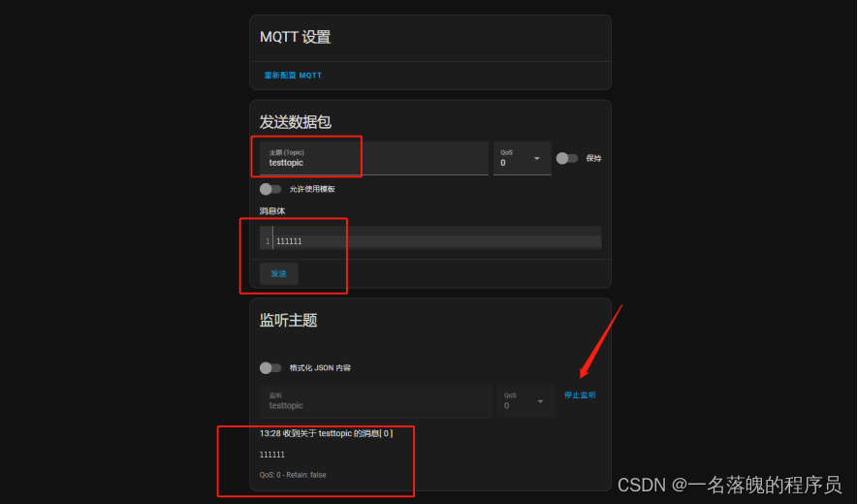Select the received message header for testtopic
The height and width of the screenshot is (504, 858).
tap(326, 433)
